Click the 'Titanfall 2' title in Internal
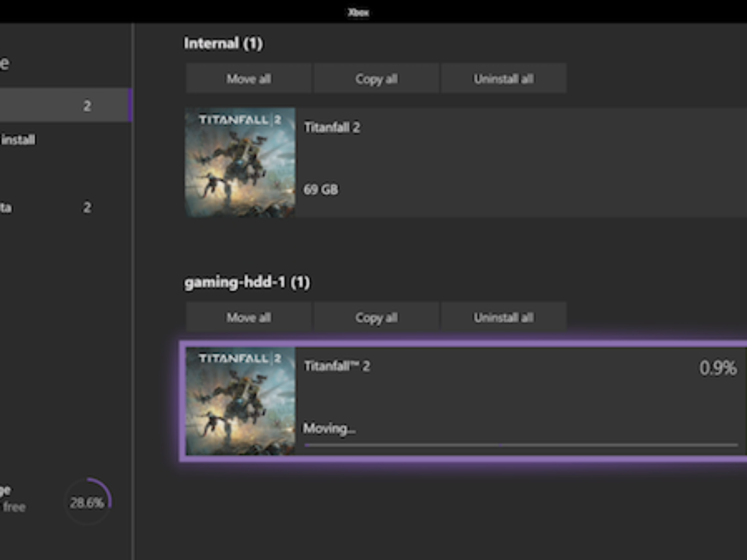The width and height of the screenshot is (747, 560). point(332,127)
